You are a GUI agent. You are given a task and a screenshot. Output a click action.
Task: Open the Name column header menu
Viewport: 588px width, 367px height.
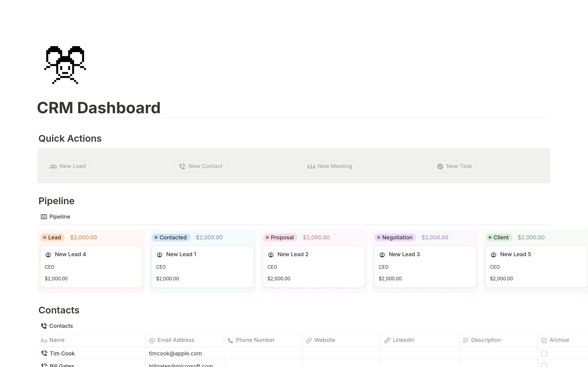(92, 340)
